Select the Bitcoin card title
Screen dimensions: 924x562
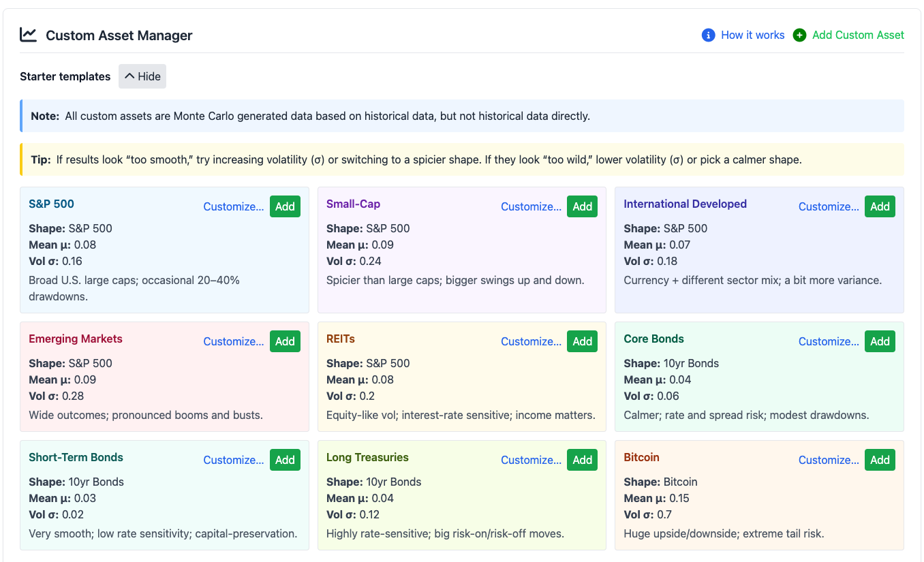pyautogui.click(x=641, y=457)
